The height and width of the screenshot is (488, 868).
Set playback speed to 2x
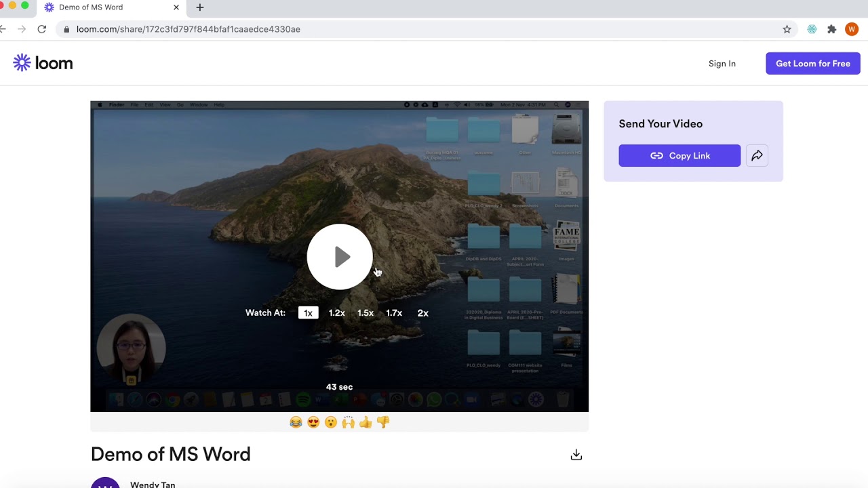click(423, 313)
